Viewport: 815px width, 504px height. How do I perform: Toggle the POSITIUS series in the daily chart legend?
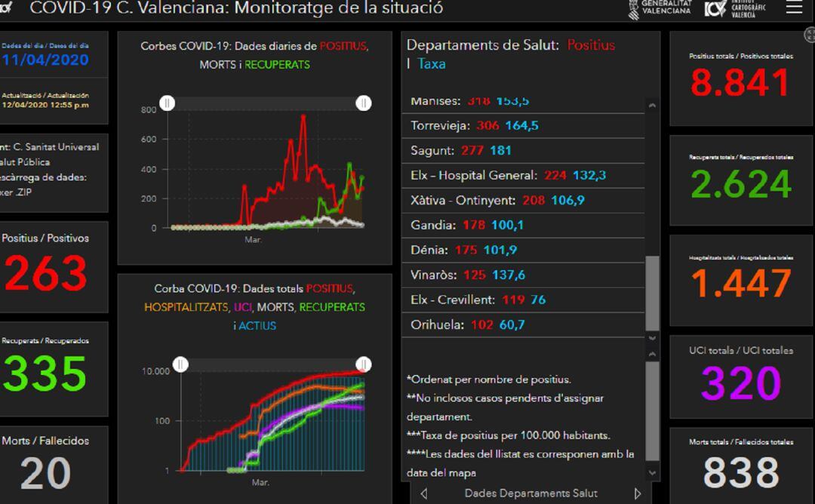coord(343,46)
